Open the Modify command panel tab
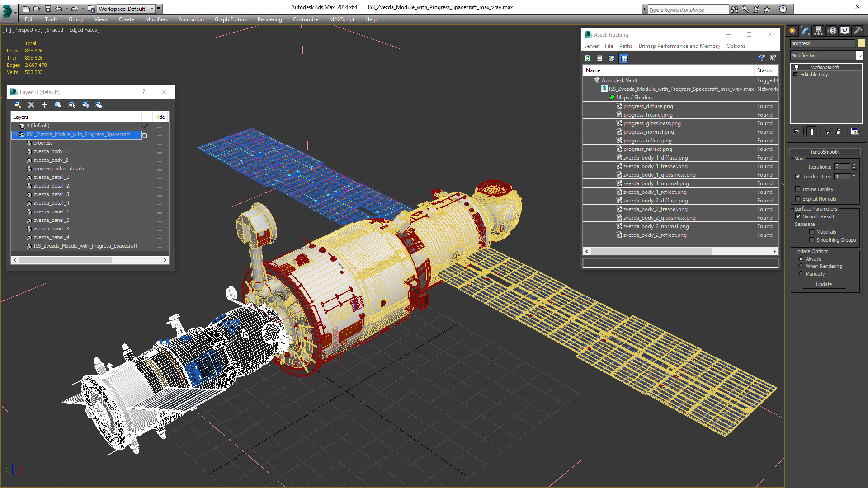868x488 pixels. [x=805, y=31]
